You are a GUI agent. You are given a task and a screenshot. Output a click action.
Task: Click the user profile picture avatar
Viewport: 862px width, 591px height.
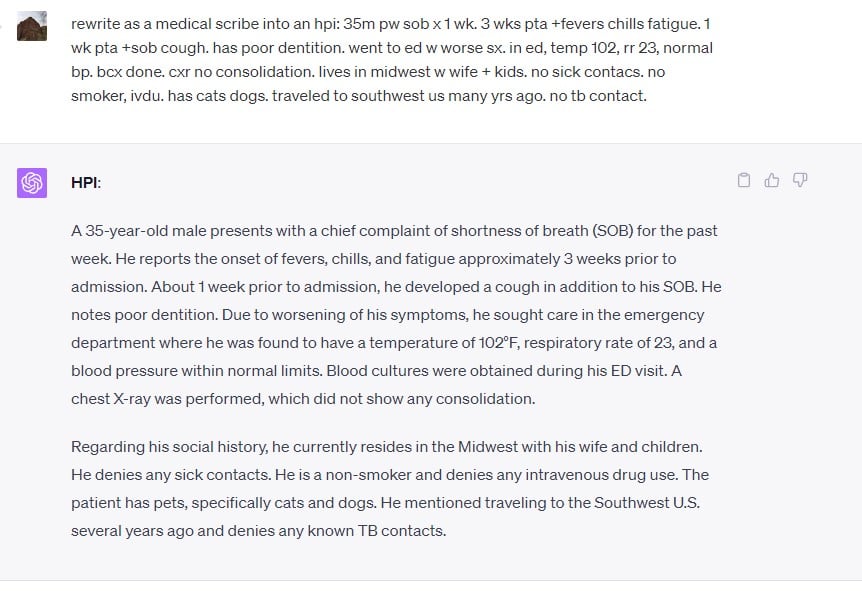32,27
